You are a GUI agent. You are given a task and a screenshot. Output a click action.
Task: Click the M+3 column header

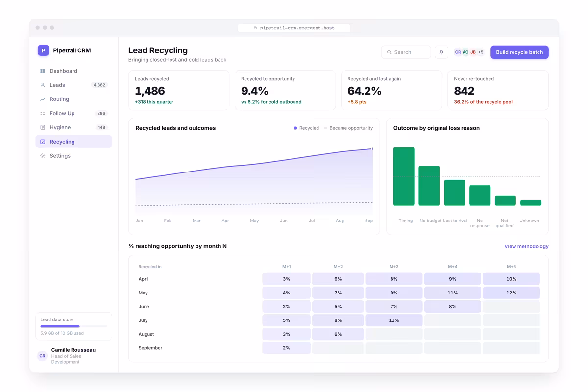(x=394, y=267)
